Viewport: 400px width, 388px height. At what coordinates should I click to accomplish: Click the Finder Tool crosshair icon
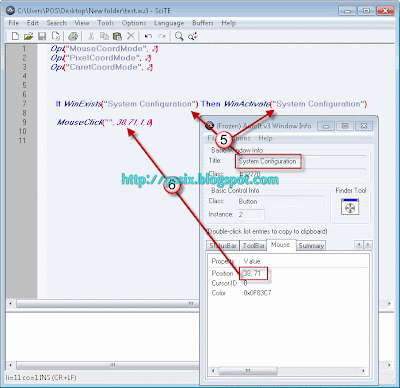[x=350, y=207]
